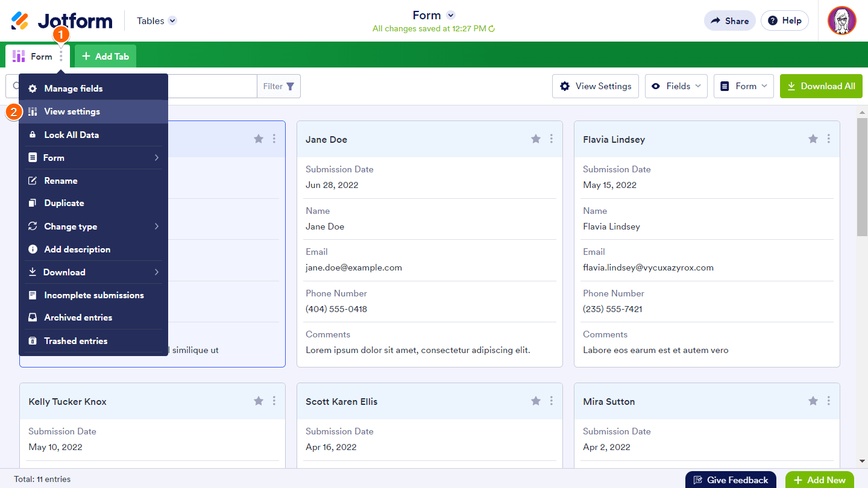The width and height of the screenshot is (868, 488).
Task: Click the user profile avatar
Action: tap(841, 21)
